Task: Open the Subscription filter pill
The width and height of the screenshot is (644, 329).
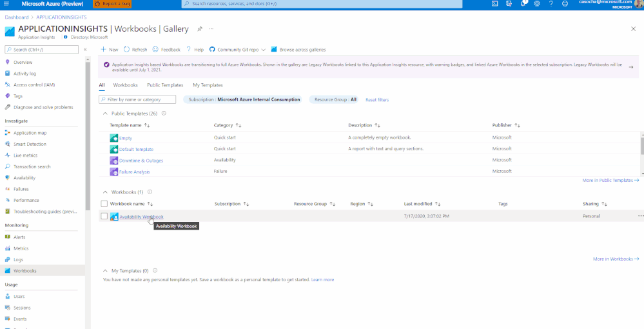Action: pos(242,99)
